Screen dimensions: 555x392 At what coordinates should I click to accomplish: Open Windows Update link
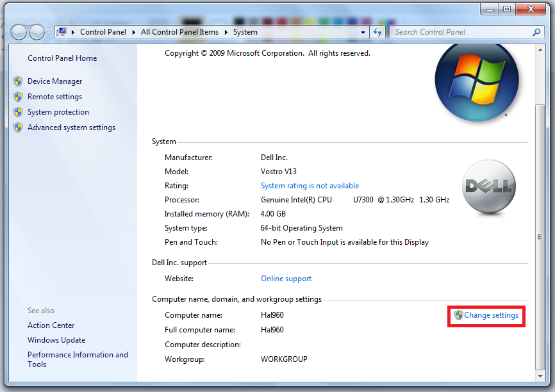click(x=56, y=340)
